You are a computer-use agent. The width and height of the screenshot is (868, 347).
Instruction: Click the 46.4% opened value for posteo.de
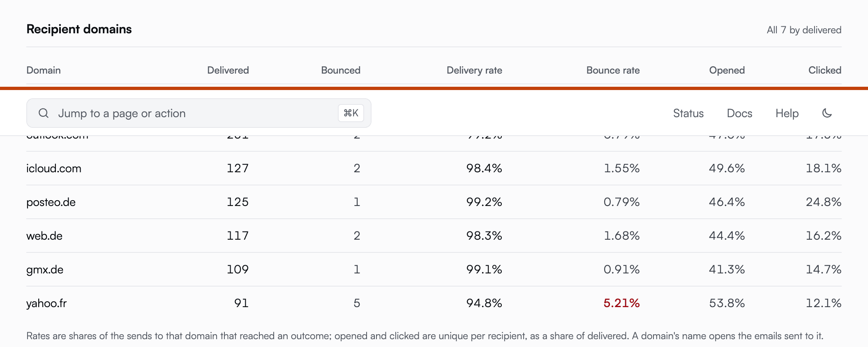tap(727, 202)
